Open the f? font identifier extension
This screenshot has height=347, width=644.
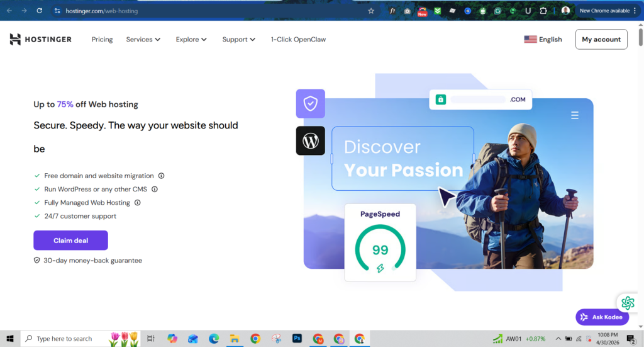392,11
